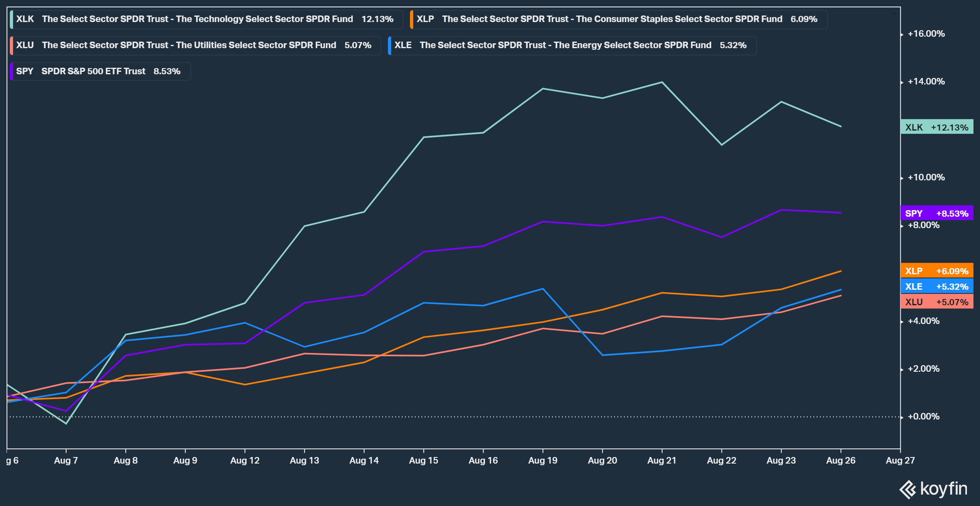Viewport: 980px width, 506px height.
Task: Click the Aug 12 date label
Action: click(x=245, y=461)
